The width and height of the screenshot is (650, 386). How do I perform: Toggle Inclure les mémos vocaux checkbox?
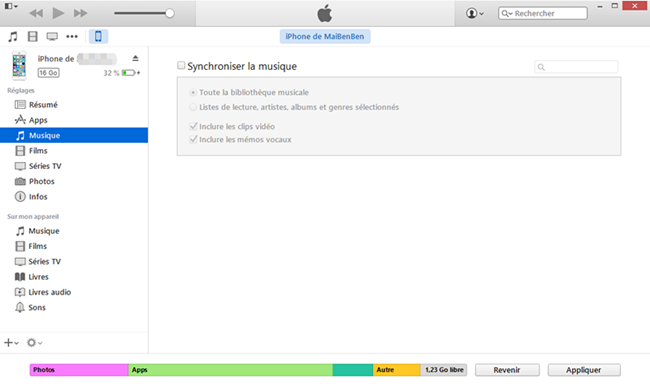[193, 139]
